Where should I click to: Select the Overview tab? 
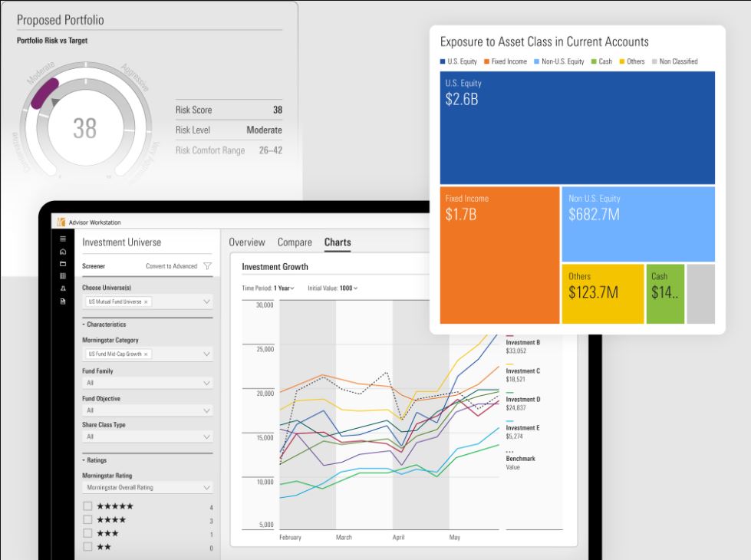pos(247,242)
